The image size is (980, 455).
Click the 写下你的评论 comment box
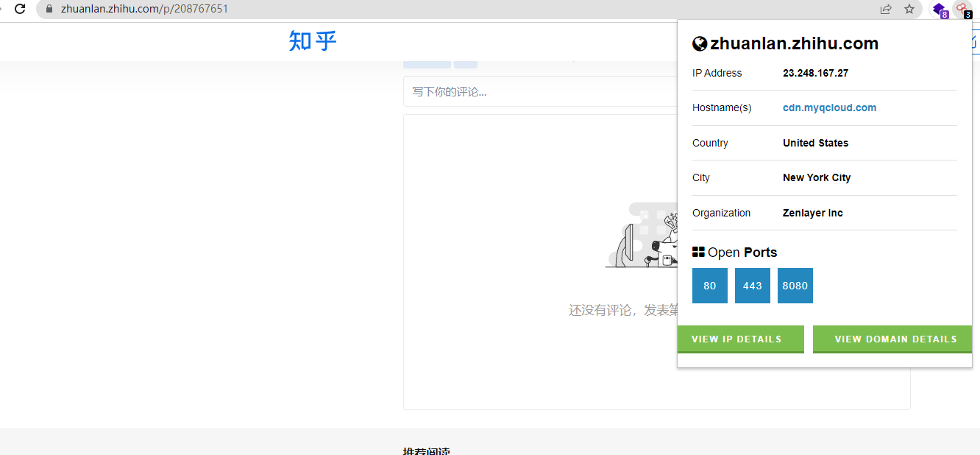point(540,91)
